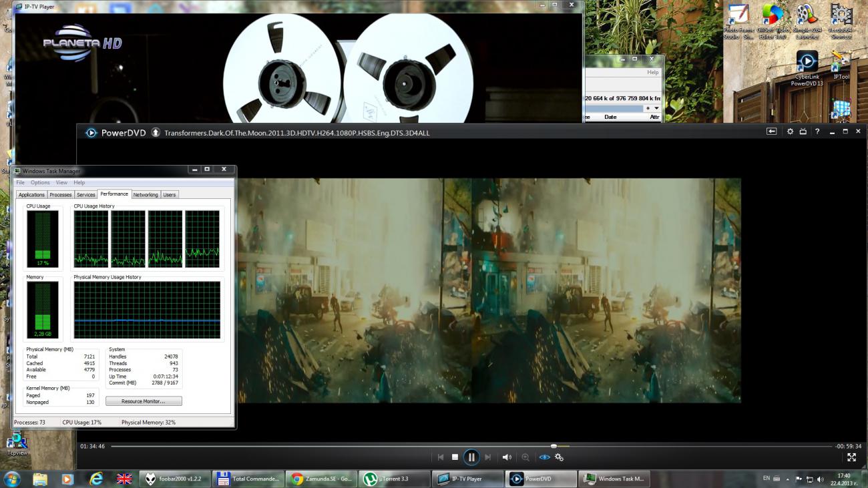Screen dimensions: 868x488
Task: Switch to Total Commander taskbar button
Action: tap(248, 479)
